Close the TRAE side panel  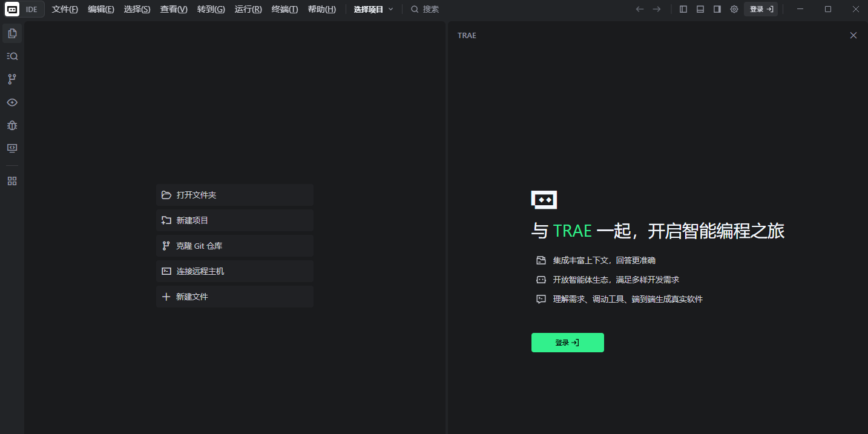(853, 35)
